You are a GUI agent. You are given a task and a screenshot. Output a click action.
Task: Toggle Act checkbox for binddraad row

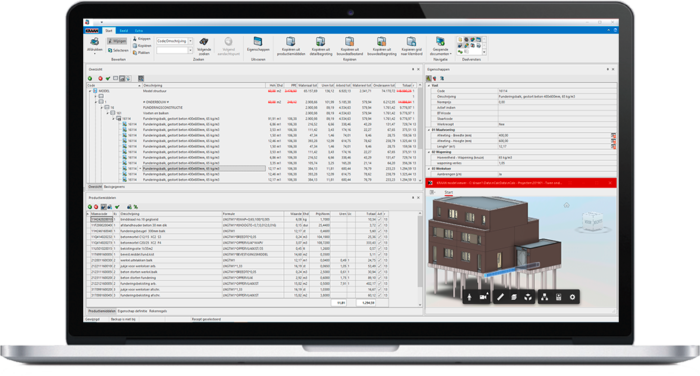(x=380, y=219)
